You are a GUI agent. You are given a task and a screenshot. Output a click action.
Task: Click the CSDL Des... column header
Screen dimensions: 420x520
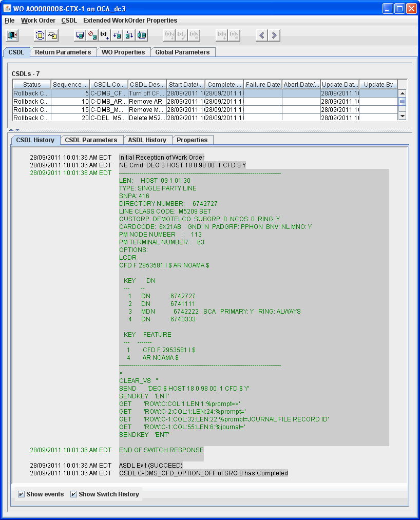(x=147, y=85)
